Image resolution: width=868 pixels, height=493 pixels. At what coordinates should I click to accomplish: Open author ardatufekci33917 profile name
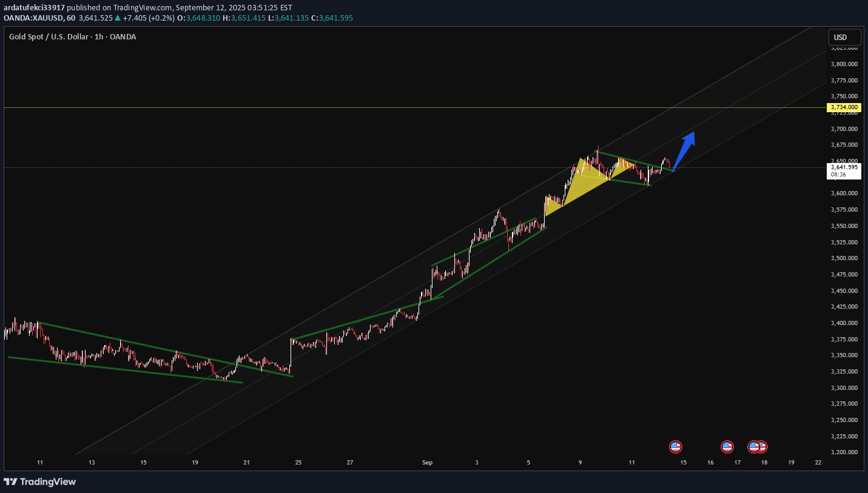click(x=34, y=7)
